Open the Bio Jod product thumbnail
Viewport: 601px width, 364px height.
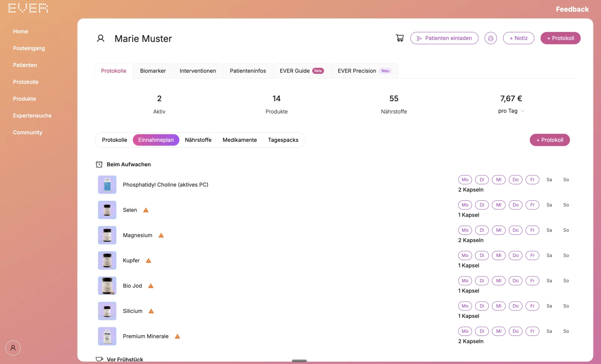coord(107,286)
